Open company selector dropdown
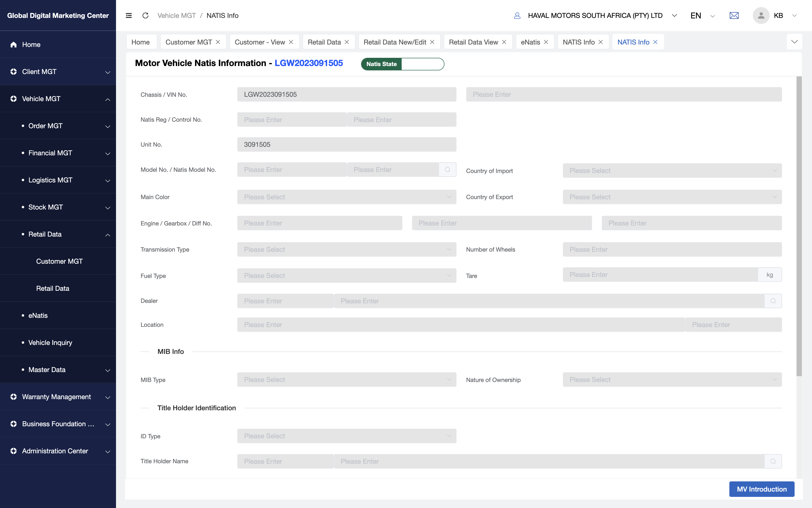This screenshot has width=812, height=508. point(674,15)
